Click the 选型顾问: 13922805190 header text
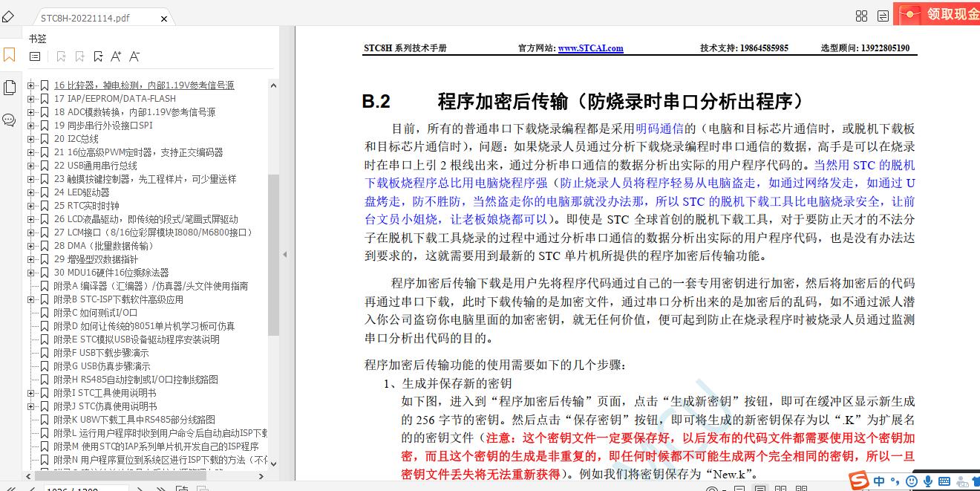The image size is (980, 491). click(865, 48)
